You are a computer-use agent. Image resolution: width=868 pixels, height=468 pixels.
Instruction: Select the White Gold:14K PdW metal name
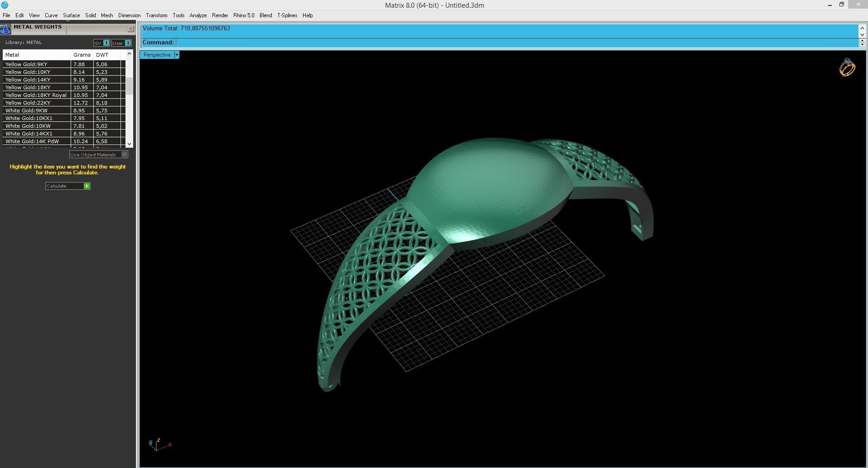[x=32, y=141]
